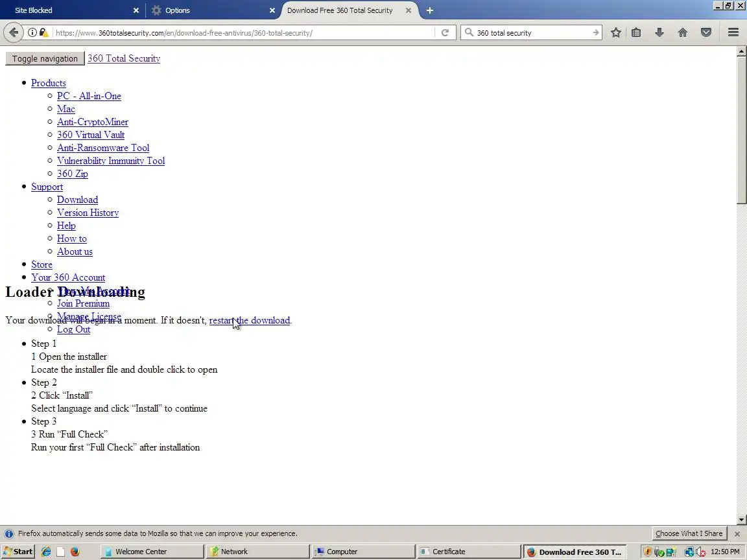This screenshot has width=747, height=560.
Task: Click the taskbar clock showing 12:50 PM
Action: coord(725,552)
